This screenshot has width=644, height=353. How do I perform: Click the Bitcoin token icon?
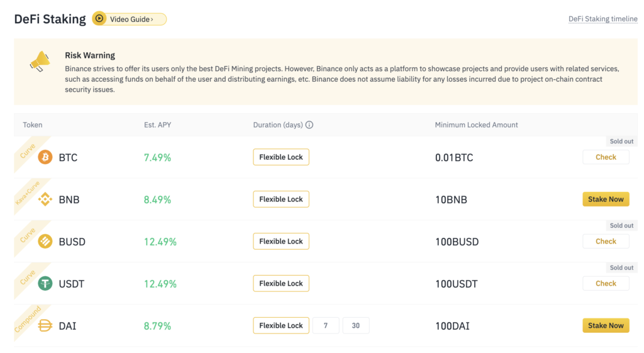click(45, 157)
